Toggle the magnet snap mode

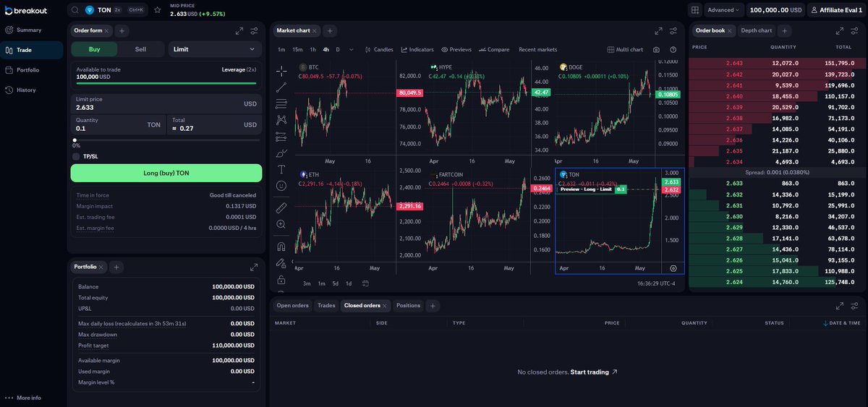tap(281, 246)
